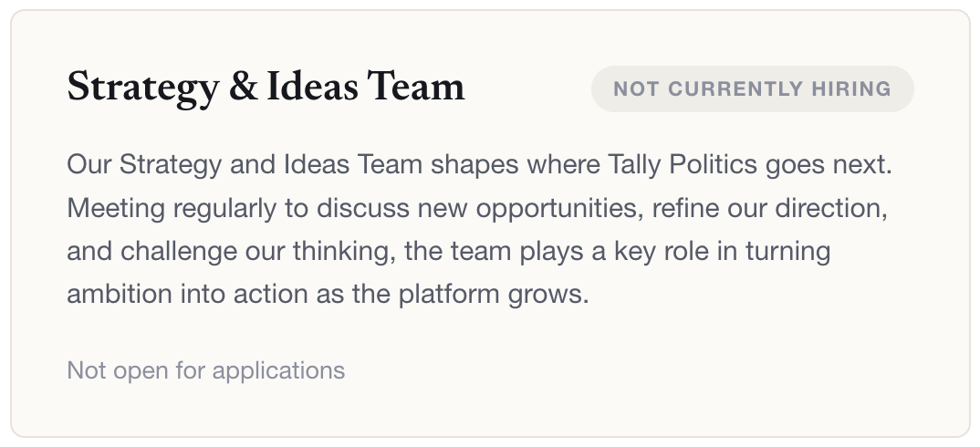Click the "Not open for applications" text
This screenshot has width=980, height=447.
pyautogui.click(x=205, y=370)
